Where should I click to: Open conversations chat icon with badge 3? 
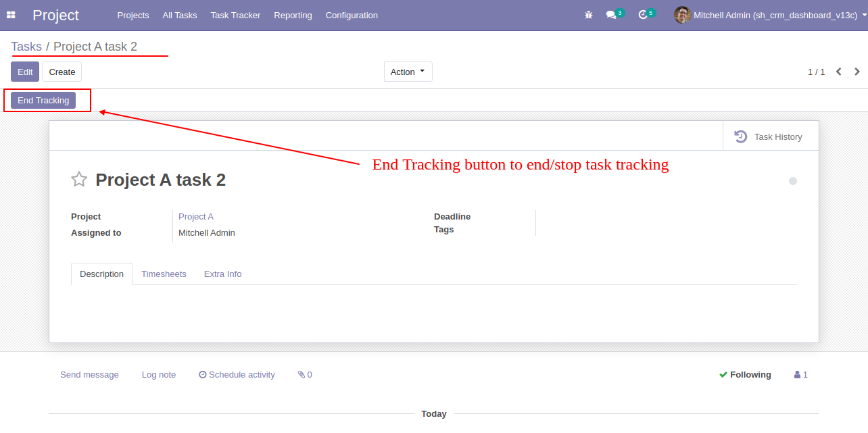click(614, 14)
